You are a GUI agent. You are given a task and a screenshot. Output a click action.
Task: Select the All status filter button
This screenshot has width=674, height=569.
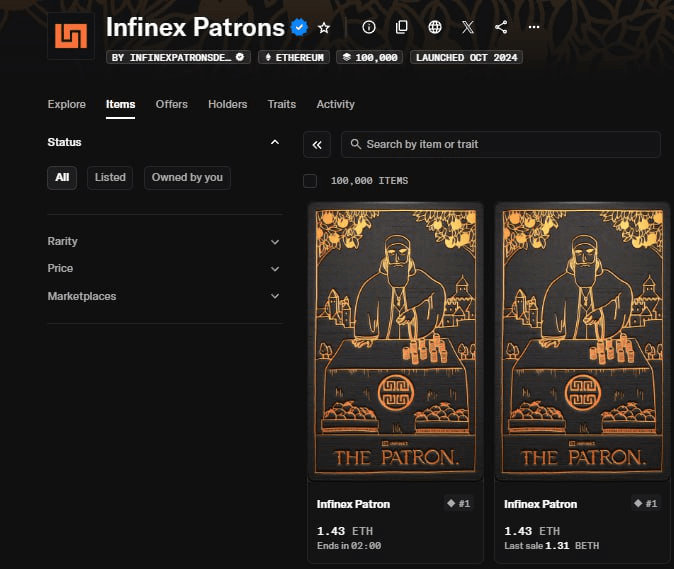click(x=62, y=177)
